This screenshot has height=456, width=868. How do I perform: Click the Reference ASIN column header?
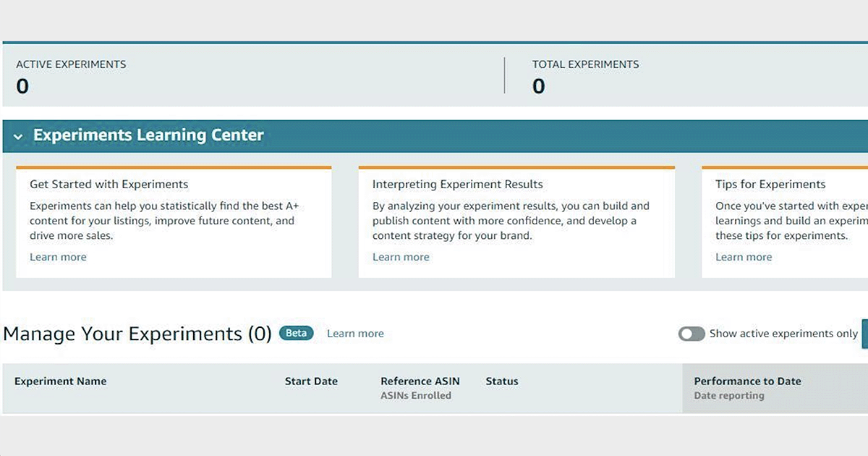[420, 381]
